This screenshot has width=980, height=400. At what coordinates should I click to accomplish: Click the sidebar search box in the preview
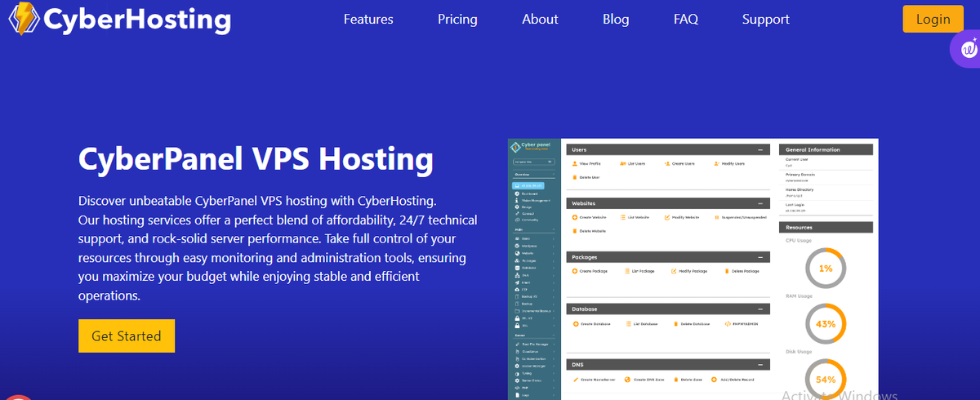[533, 162]
